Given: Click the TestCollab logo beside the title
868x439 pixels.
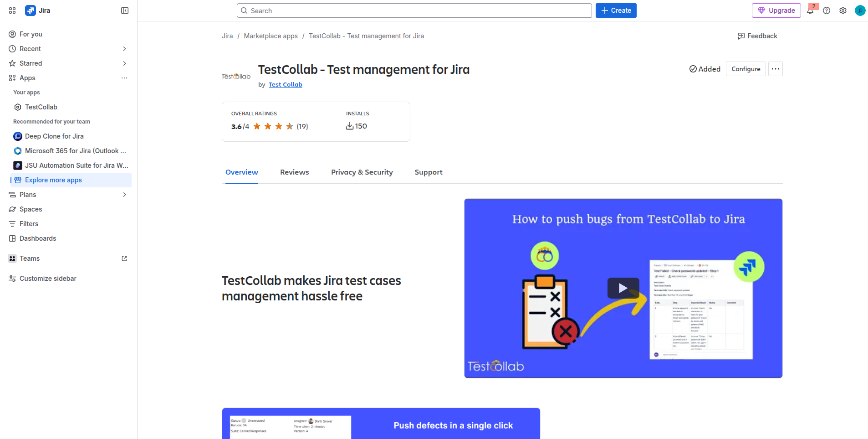Looking at the screenshot, I should [236, 76].
